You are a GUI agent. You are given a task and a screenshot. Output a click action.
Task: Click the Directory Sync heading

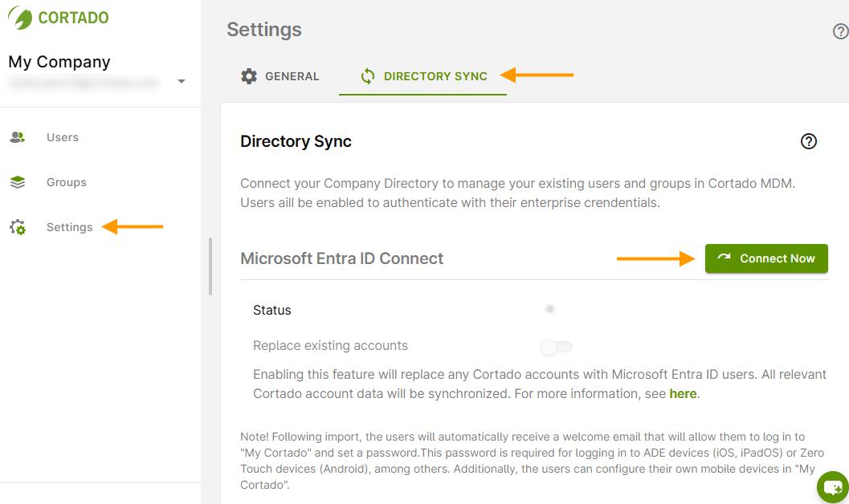[296, 141]
